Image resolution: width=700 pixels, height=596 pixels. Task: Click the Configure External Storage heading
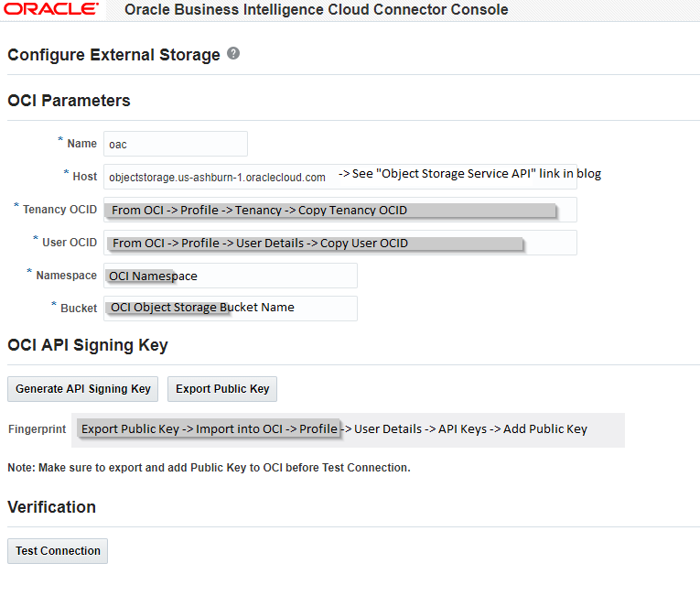[113, 55]
